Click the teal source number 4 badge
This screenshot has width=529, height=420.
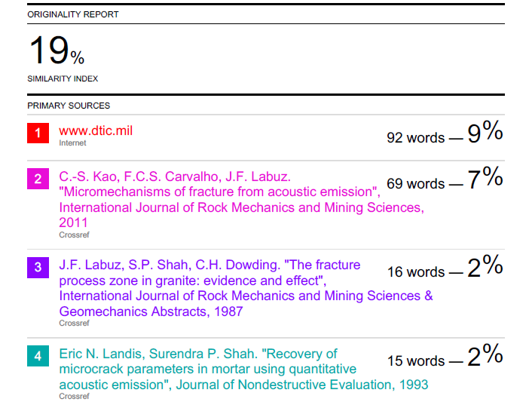point(38,356)
